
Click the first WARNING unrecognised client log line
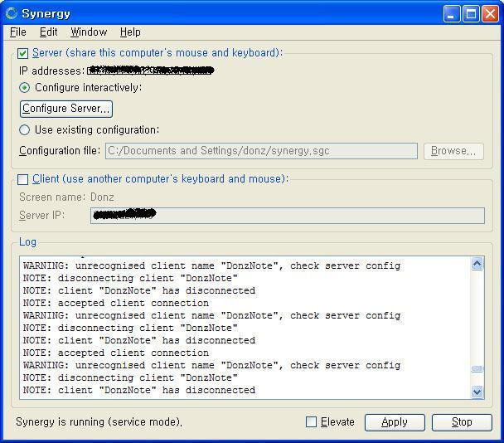click(x=212, y=265)
